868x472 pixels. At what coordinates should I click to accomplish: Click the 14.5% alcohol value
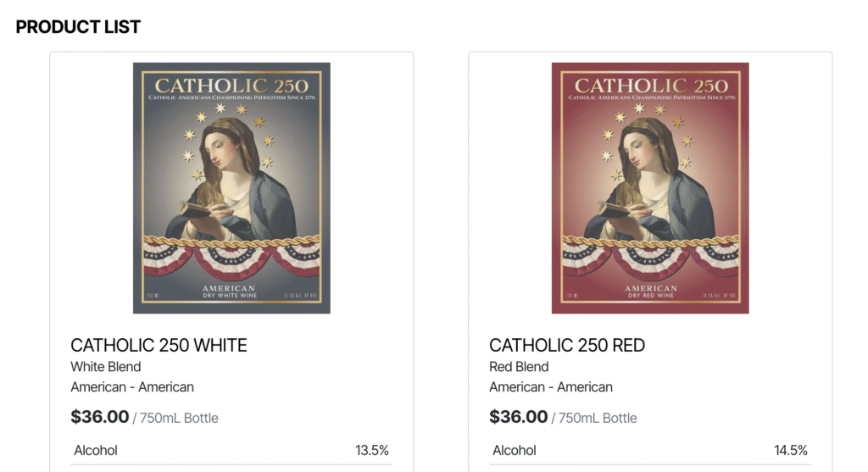pyautogui.click(x=791, y=451)
